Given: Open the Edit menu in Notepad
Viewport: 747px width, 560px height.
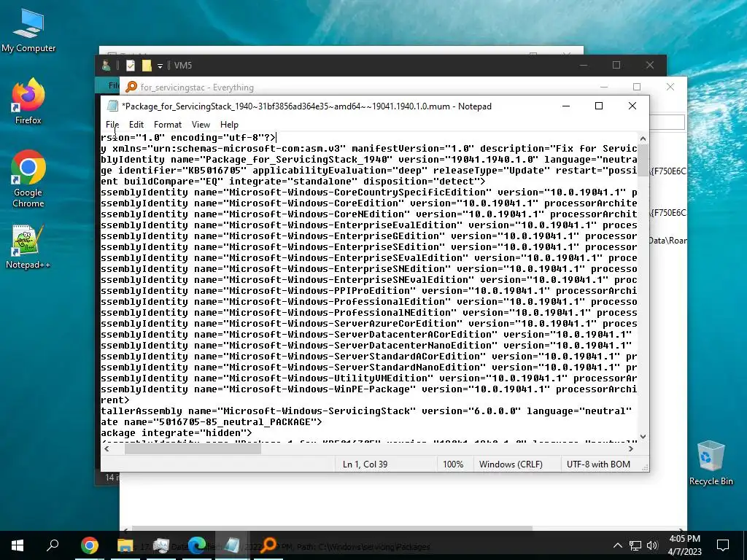Looking at the screenshot, I should pos(136,125).
